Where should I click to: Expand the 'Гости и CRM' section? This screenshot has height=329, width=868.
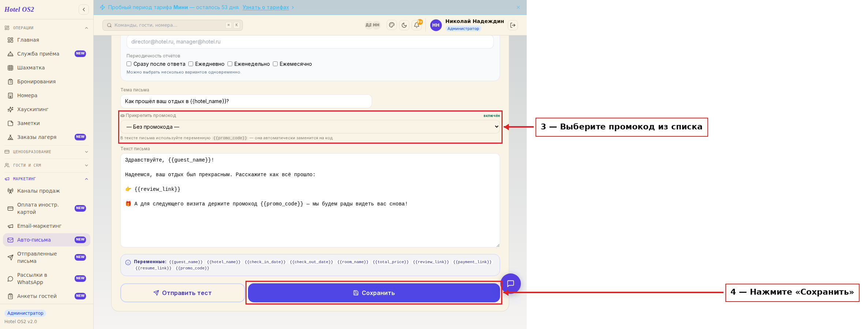pyautogui.click(x=46, y=165)
